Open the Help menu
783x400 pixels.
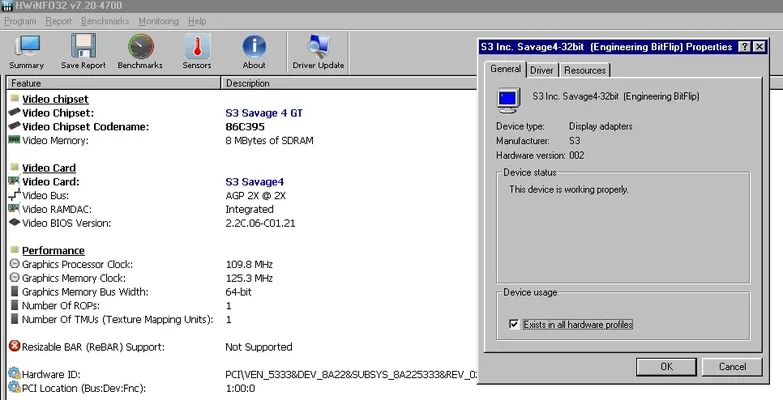coord(197,21)
